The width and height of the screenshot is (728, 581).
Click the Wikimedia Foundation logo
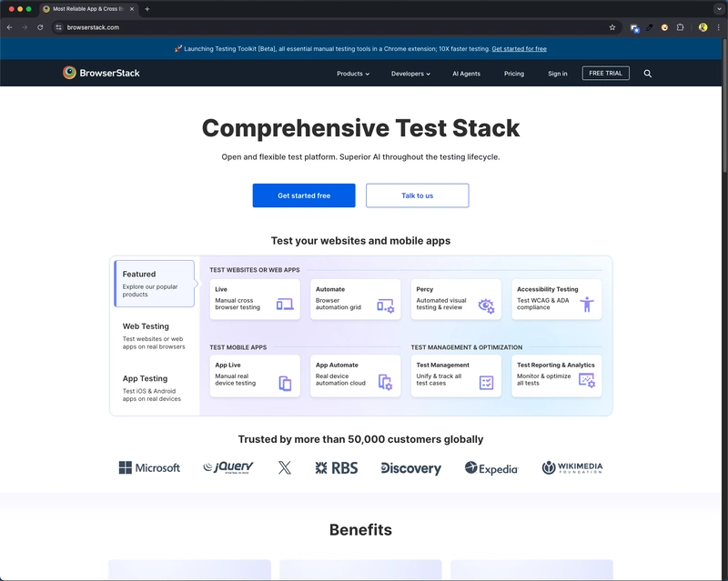click(572, 467)
